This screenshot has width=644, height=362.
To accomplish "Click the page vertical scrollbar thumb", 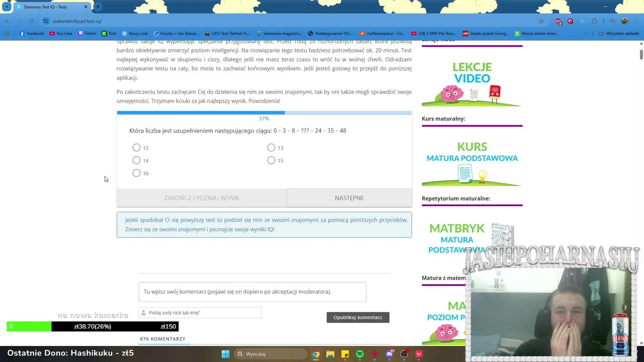I will (x=641, y=54).
